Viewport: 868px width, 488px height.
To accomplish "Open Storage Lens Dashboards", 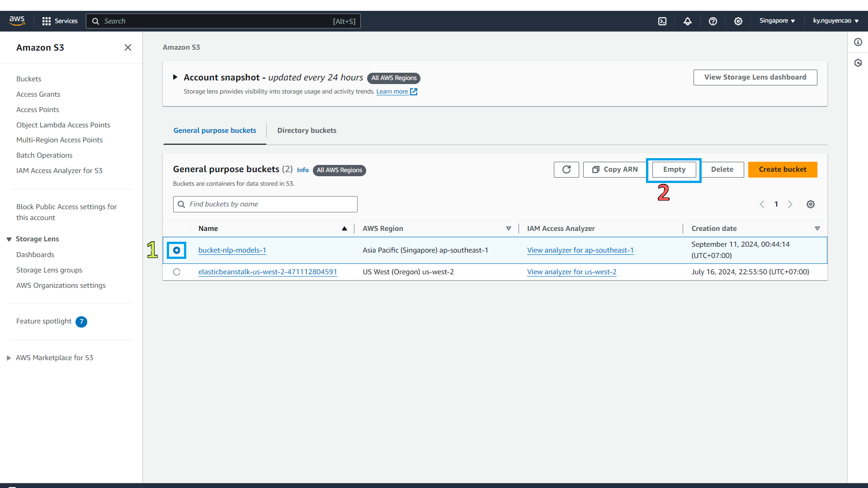I will click(x=35, y=255).
